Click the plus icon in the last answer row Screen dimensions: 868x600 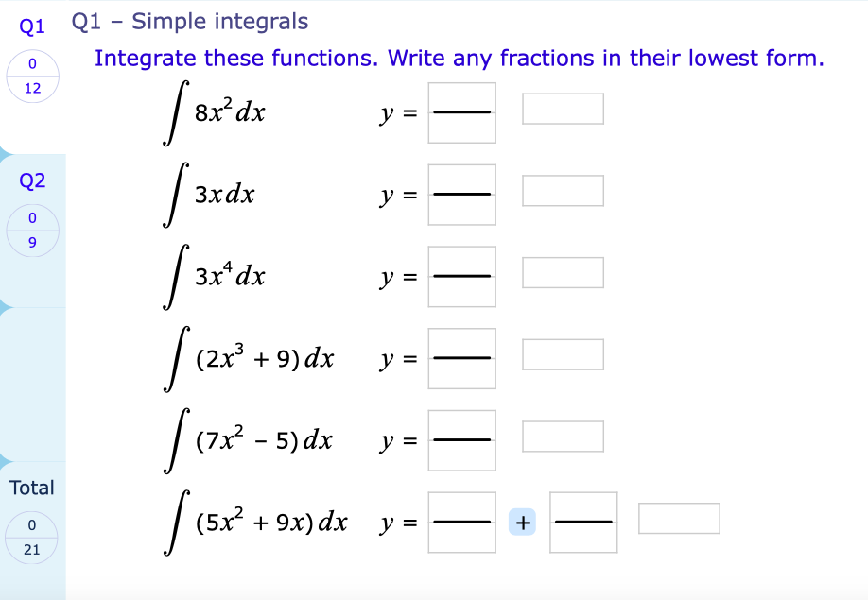(522, 522)
